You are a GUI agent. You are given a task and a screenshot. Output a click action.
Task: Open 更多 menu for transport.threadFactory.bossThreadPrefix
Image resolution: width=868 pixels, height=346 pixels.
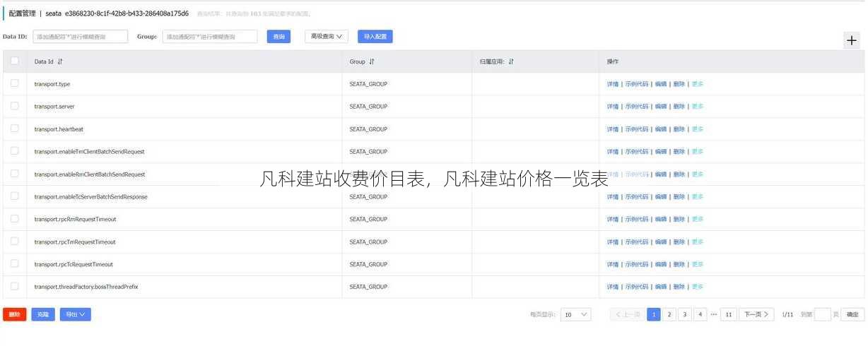698,287
